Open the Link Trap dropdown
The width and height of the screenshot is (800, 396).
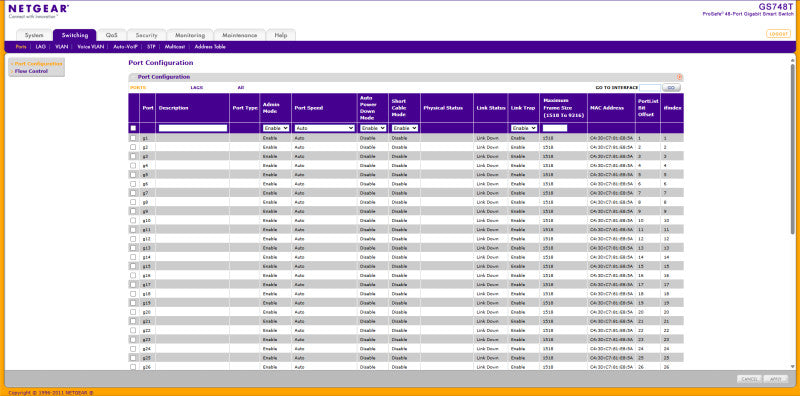[x=524, y=128]
